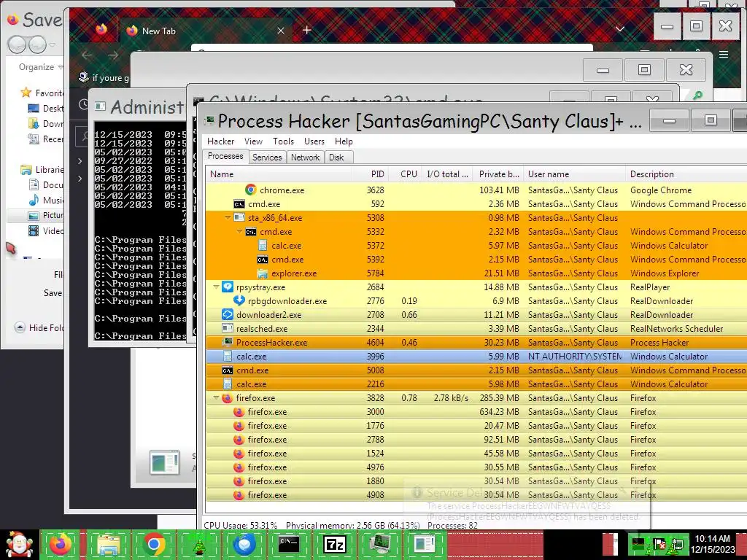Open RealPlayer downloader taskbar icon

point(244,544)
